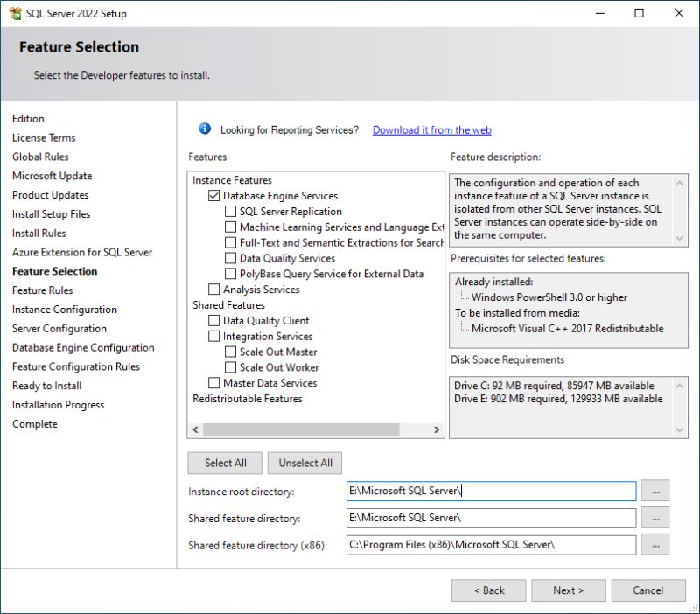700x614 pixels.
Task: Browse the shared feature directory (x86) path
Action: click(x=655, y=544)
